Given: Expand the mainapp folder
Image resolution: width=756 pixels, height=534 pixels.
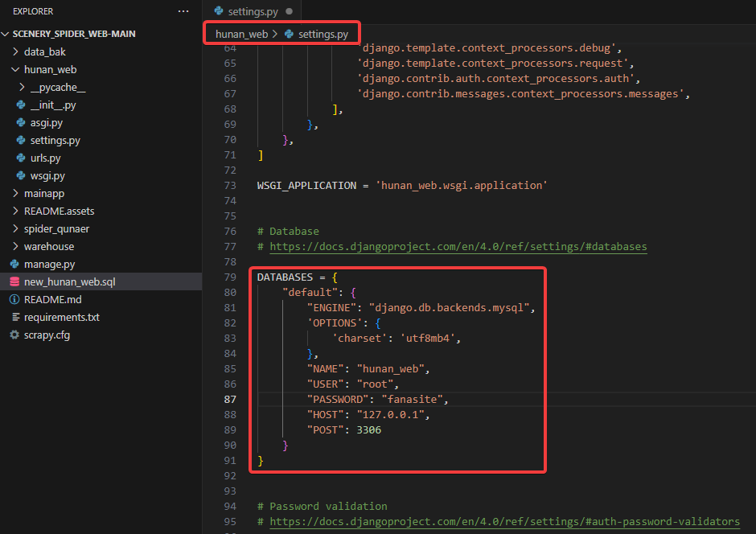Looking at the screenshot, I should pos(16,193).
